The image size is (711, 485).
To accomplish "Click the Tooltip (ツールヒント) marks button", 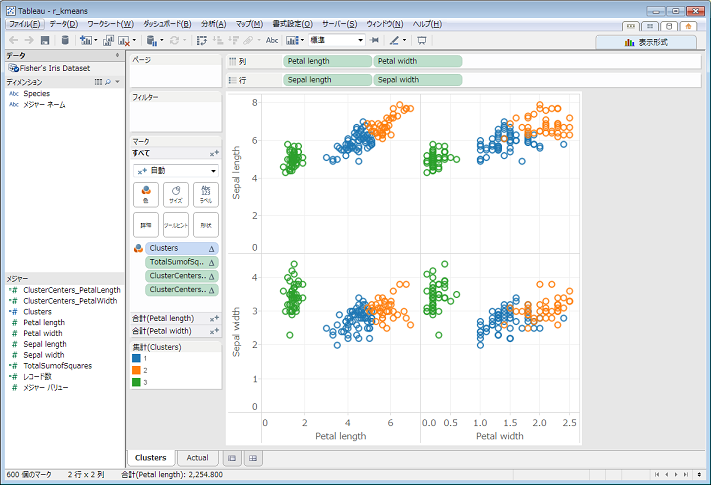I will (x=175, y=225).
